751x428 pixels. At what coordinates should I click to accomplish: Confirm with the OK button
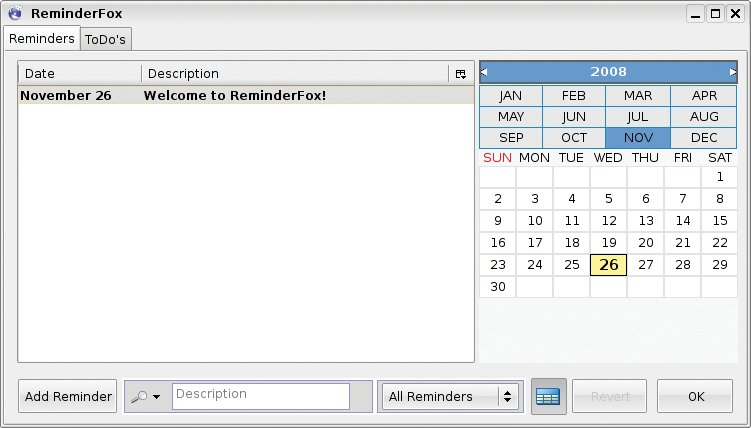pos(695,396)
